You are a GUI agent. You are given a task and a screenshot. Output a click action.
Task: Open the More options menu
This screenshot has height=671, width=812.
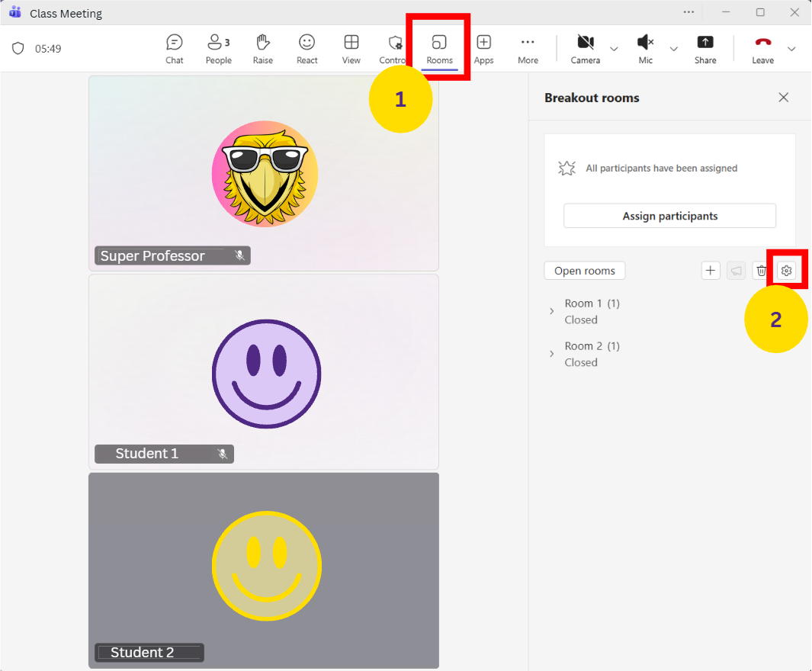click(x=528, y=48)
